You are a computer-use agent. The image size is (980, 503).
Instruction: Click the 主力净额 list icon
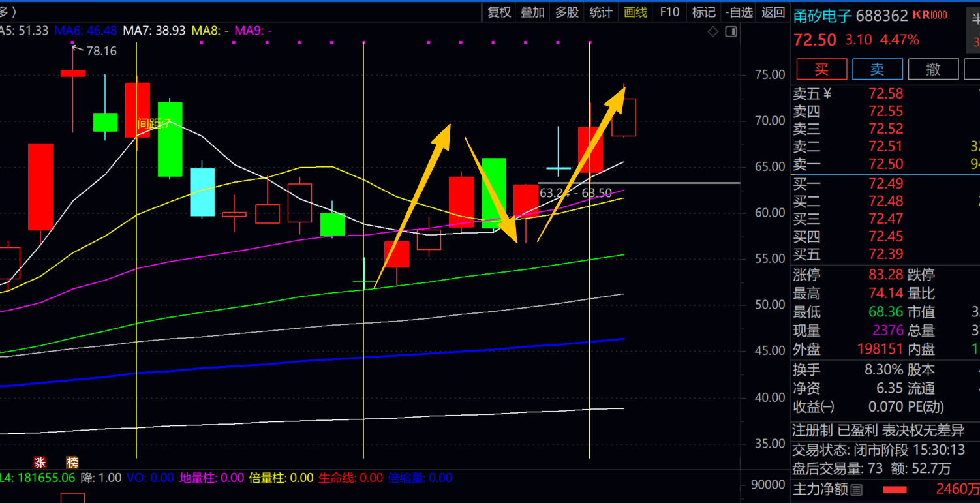click(x=857, y=489)
